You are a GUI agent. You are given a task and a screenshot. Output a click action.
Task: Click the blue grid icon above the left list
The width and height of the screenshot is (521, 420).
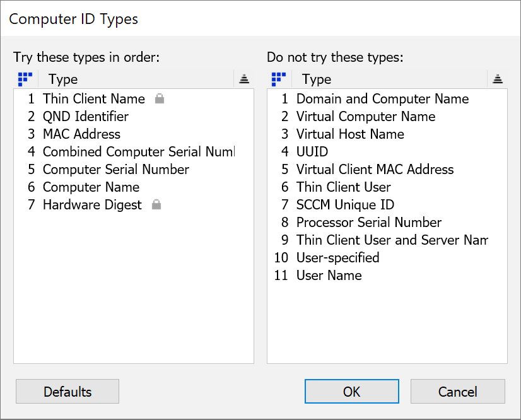click(25, 79)
